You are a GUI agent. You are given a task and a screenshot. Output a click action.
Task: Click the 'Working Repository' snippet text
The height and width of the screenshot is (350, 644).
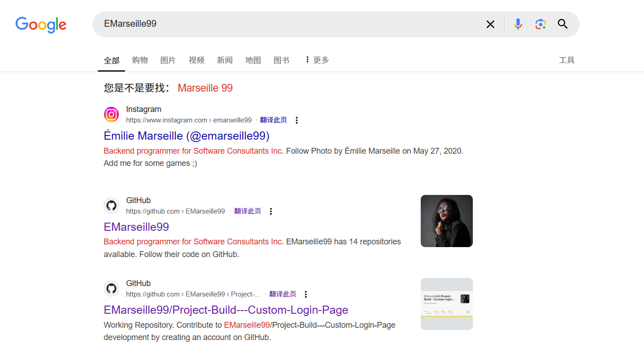[138, 325]
